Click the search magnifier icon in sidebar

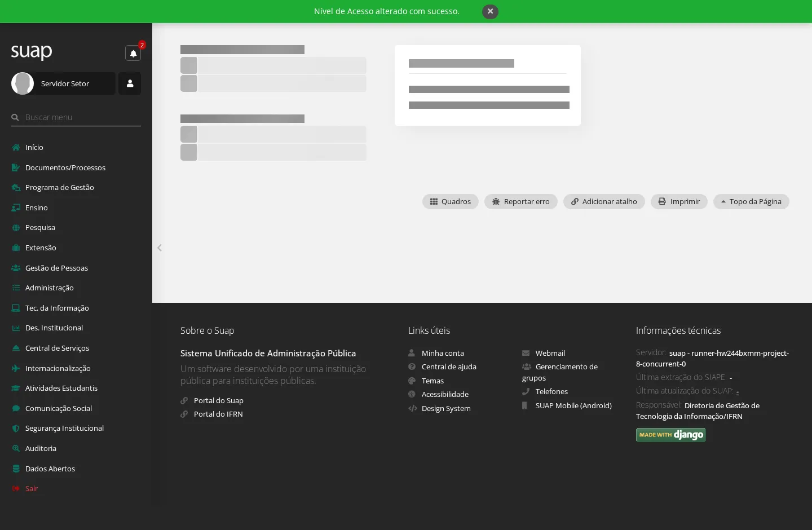coord(15,117)
